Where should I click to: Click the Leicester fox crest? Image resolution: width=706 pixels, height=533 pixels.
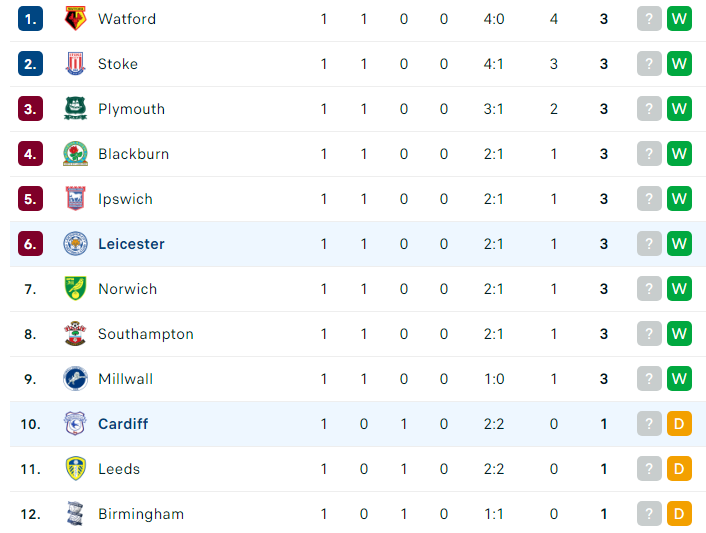[x=75, y=244]
